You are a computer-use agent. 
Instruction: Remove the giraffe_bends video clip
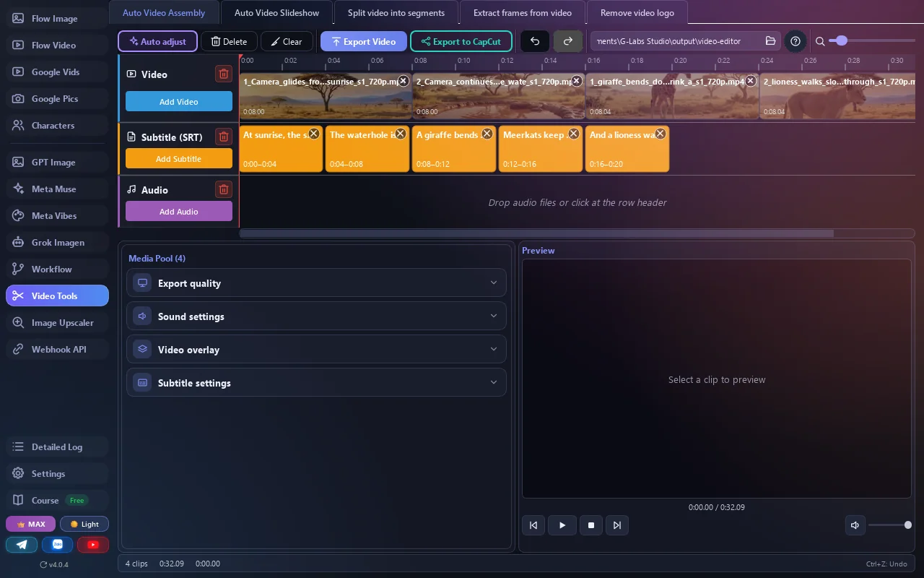pyautogui.click(x=750, y=81)
